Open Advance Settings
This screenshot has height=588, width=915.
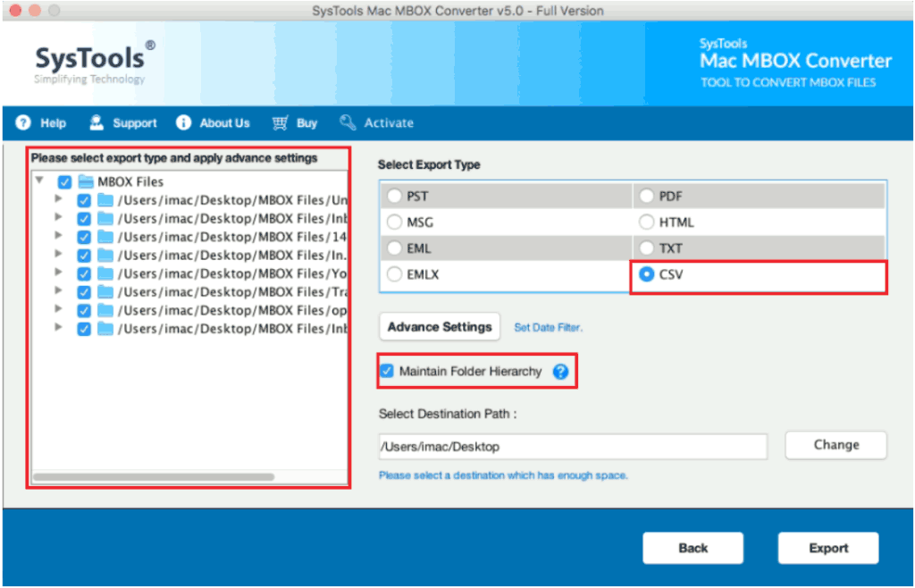coord(440,327)
